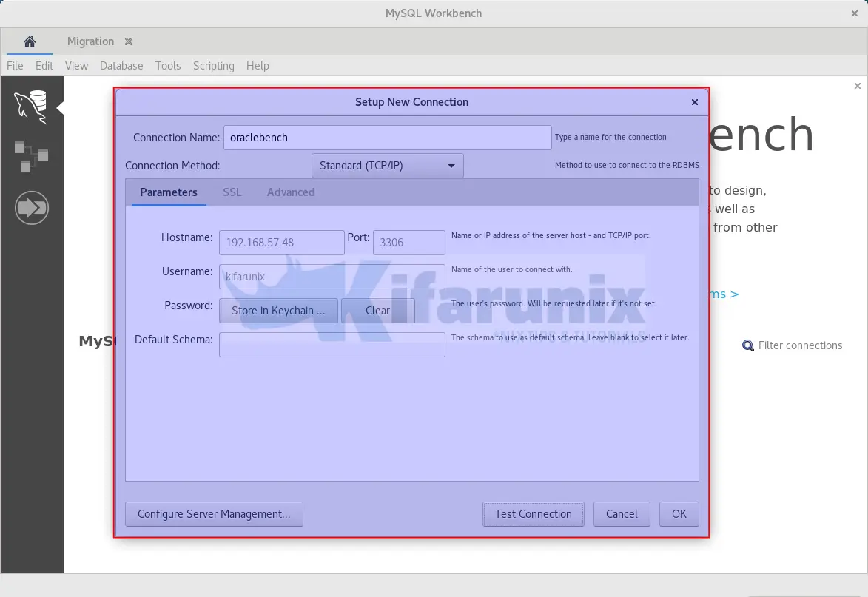The image size is (868, 597).
Task: Click into the Connection Name field
Action: [387, 138]
